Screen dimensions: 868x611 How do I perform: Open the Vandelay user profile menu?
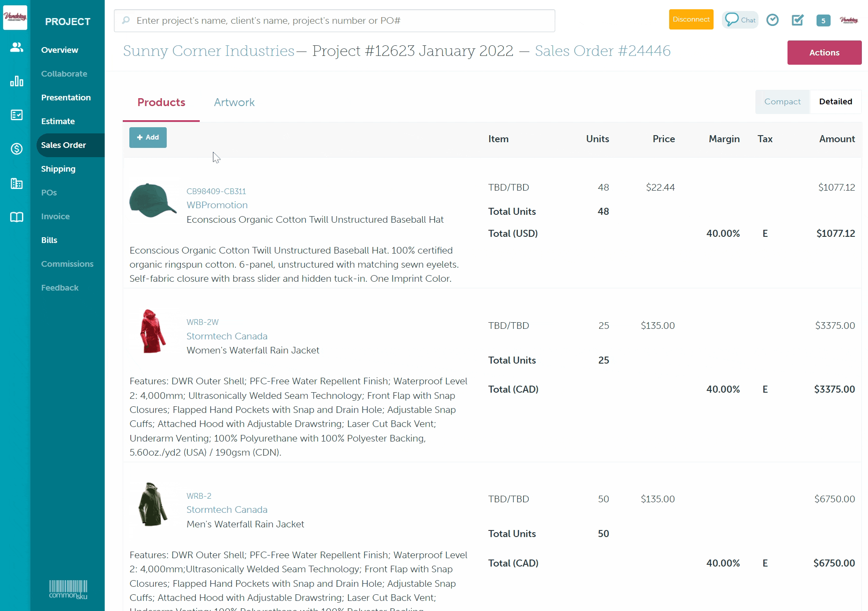(848, 20)
